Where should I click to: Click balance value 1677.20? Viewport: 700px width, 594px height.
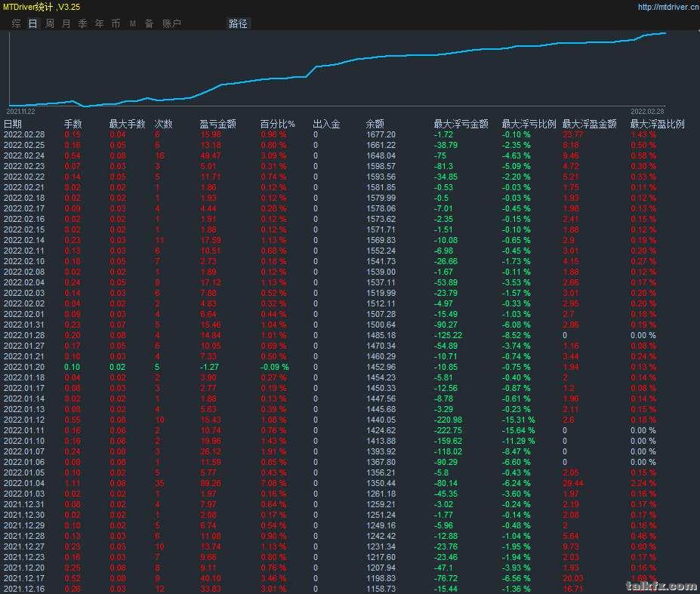tap(381, 135)
